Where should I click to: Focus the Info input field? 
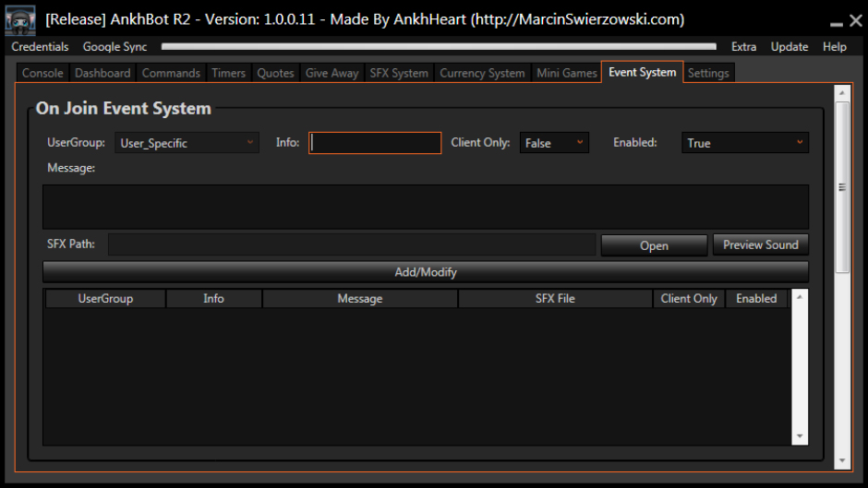375,143
